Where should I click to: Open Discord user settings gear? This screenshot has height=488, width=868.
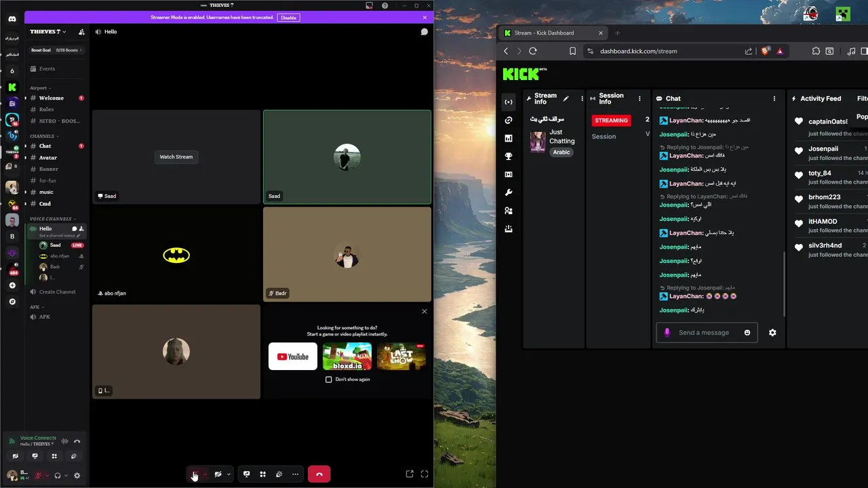[77, 476]
